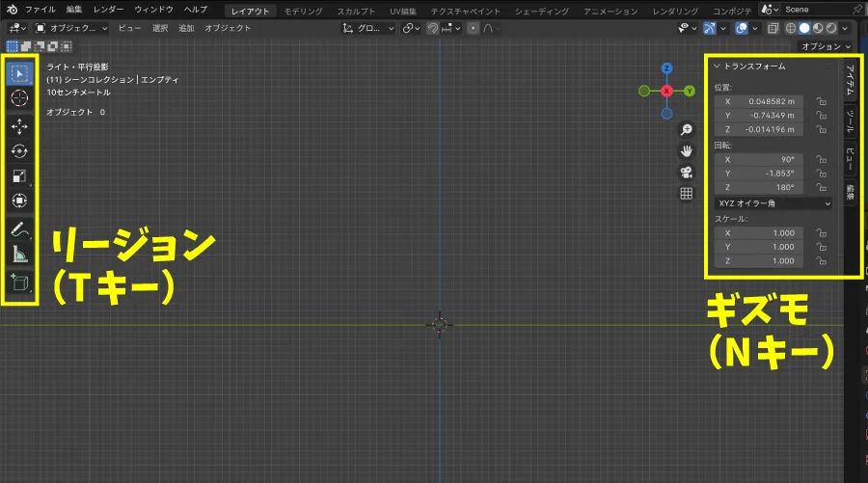This screenshot has width=868, height=483.
Task: Switch to the モデリング workspace tab
Action: pyautogui.click(x=304, y=11)
